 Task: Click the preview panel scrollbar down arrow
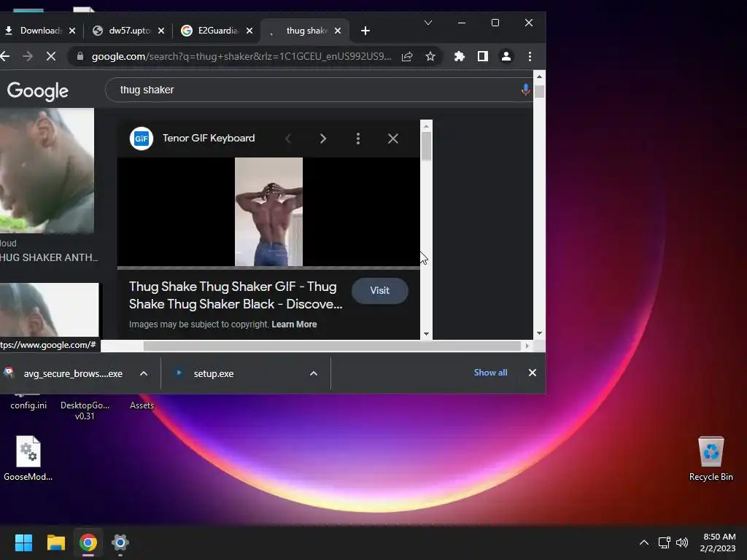[x=426, y=334]
